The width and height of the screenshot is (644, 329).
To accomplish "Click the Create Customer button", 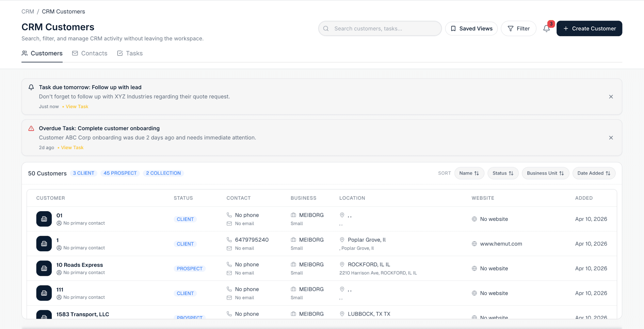I will [x=589, y=29].
